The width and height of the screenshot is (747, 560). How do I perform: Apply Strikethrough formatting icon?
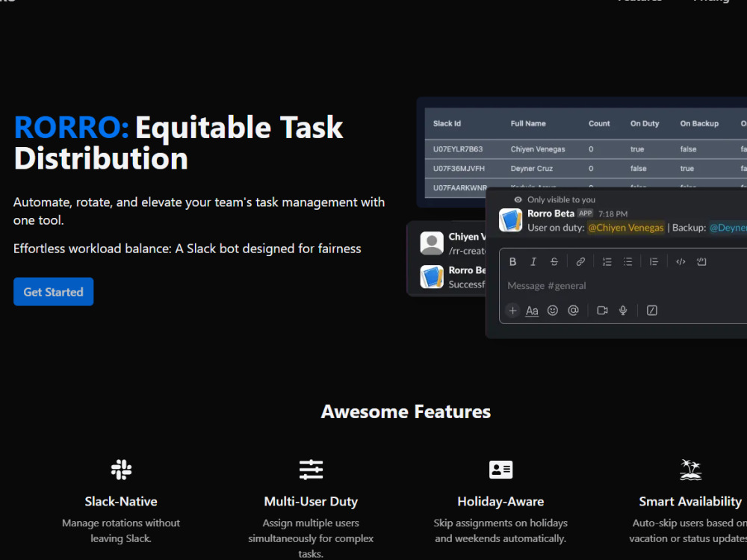coord(554,261)
